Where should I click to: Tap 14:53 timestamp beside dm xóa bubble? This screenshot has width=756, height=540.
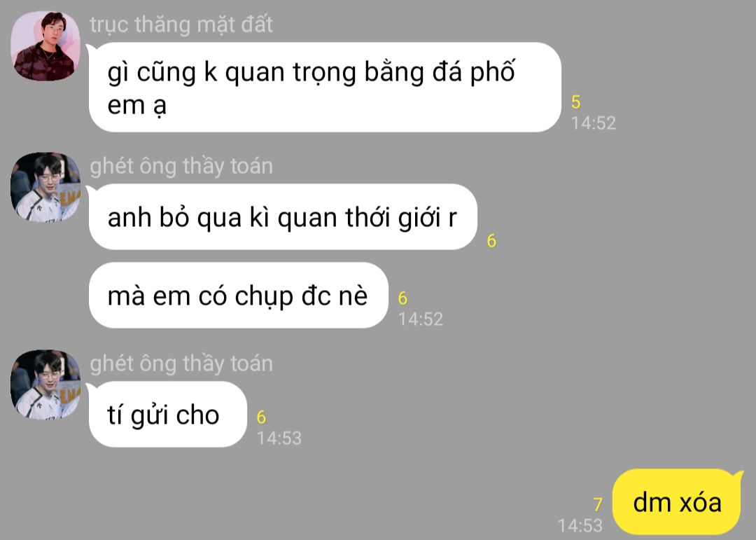click(x=580, y=525)
